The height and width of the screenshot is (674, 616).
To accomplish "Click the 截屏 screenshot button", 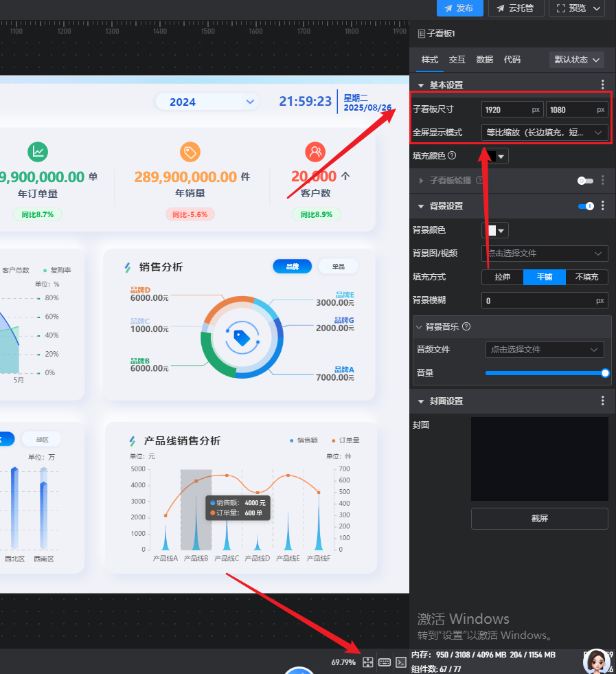I will pos(539,519).
